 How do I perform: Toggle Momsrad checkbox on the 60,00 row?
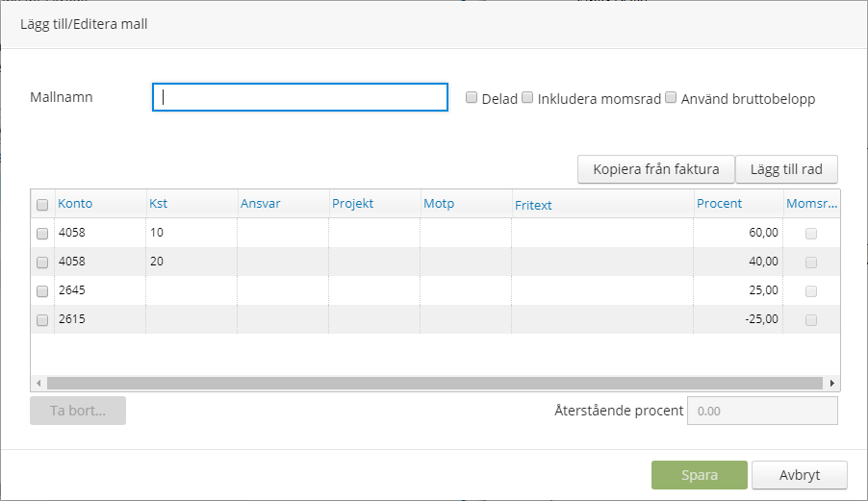[811, 234]
